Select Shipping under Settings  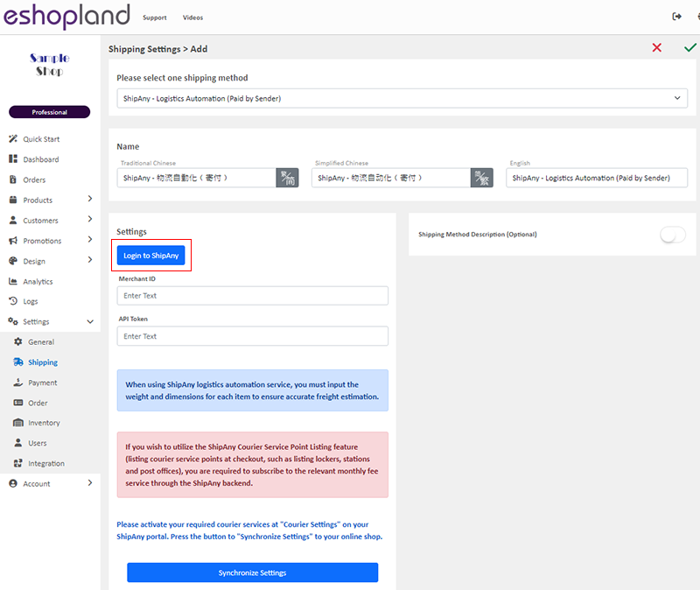tap(43, 362)
